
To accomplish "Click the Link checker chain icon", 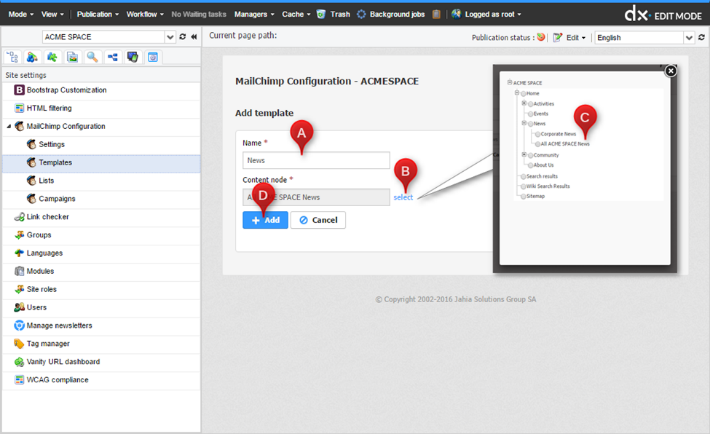I will [x=19, y=217].
